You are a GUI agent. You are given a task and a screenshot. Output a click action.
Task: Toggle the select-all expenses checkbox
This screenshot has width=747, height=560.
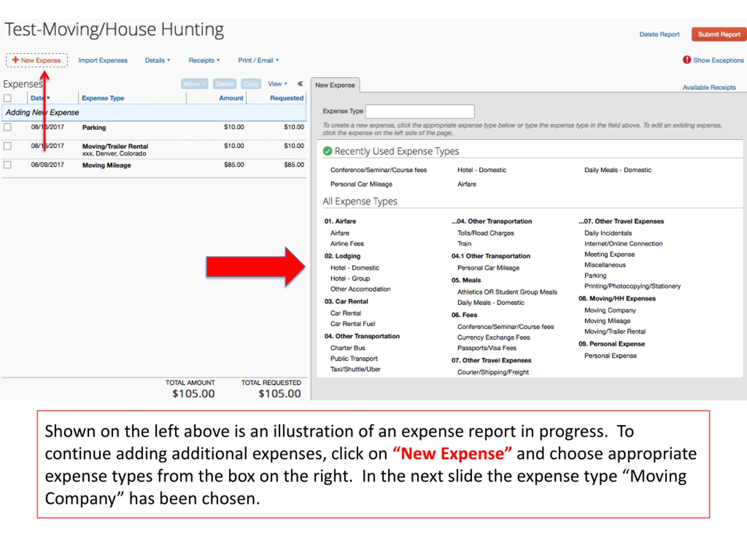pos(7,98)
